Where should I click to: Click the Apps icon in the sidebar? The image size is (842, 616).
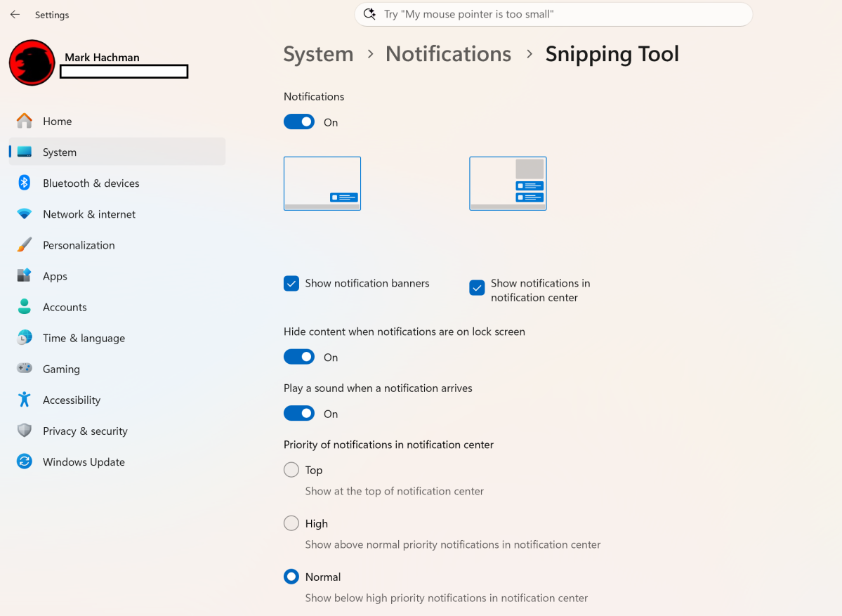[24, 275]
